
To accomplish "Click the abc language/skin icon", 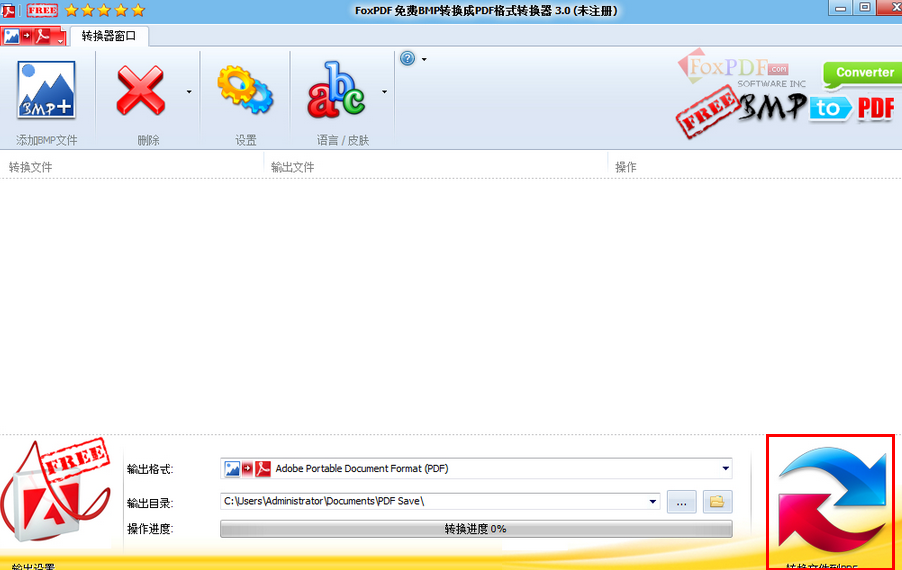I will point(336,90).
